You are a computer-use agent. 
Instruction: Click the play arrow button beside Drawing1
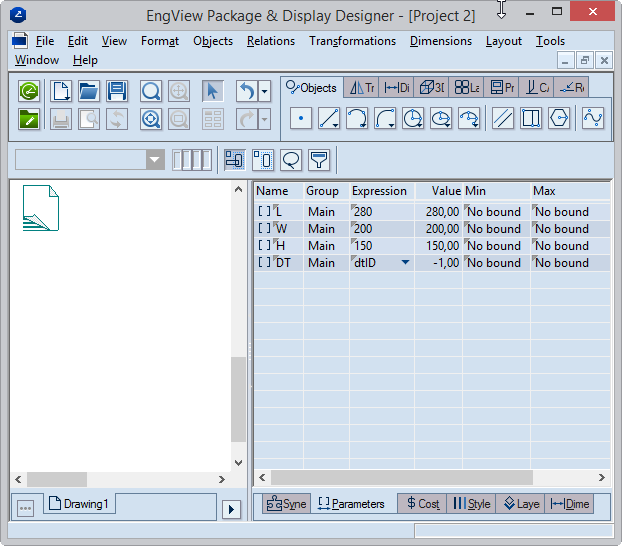click(x=231, y=509)
